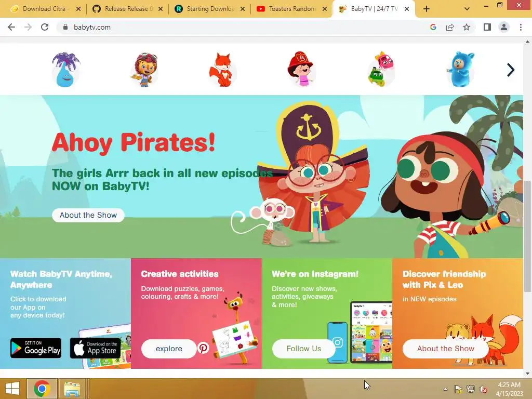
Task: Switch to the Starting Download tab
Action: point(210,9)
